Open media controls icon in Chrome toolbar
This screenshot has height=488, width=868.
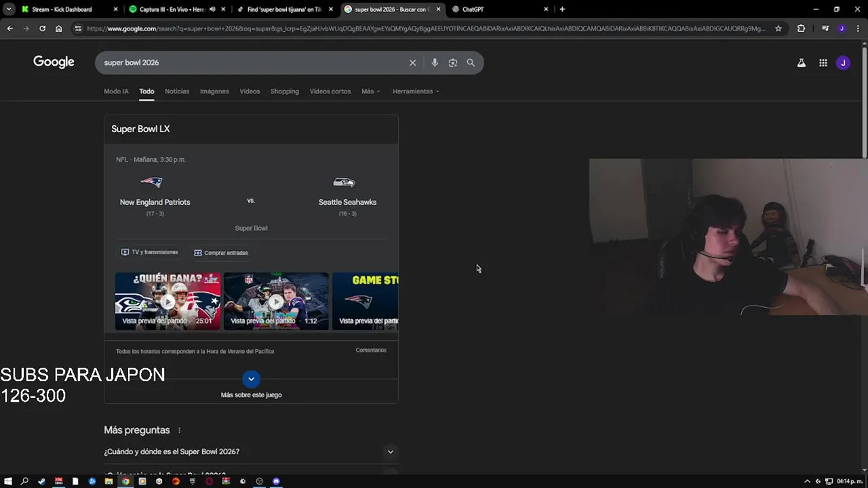click(825, 28)
